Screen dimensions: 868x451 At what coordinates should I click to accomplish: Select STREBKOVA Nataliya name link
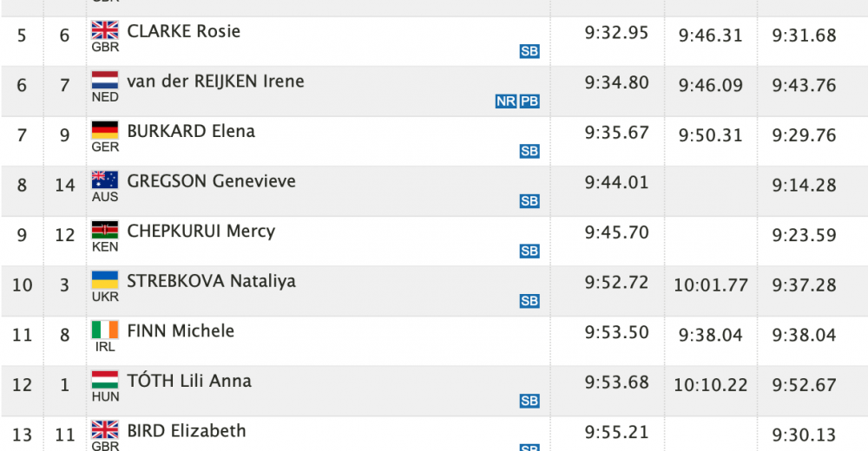pos(212,281)
